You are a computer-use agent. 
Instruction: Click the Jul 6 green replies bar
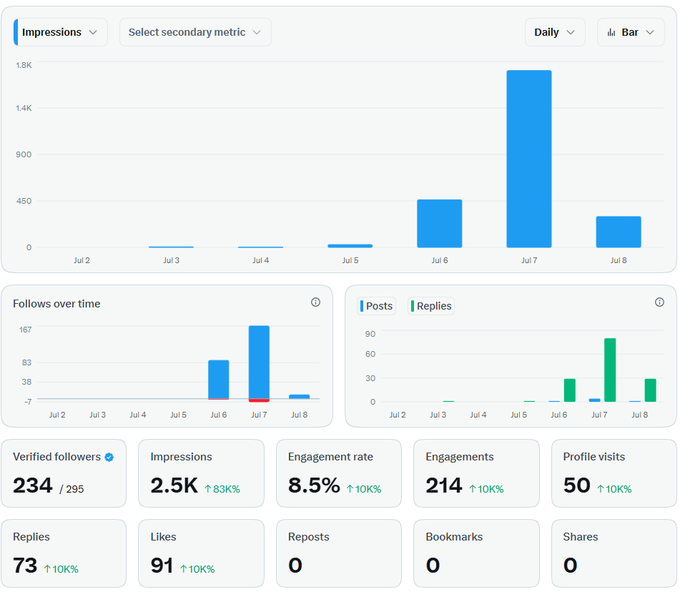(x=569, y=390)
